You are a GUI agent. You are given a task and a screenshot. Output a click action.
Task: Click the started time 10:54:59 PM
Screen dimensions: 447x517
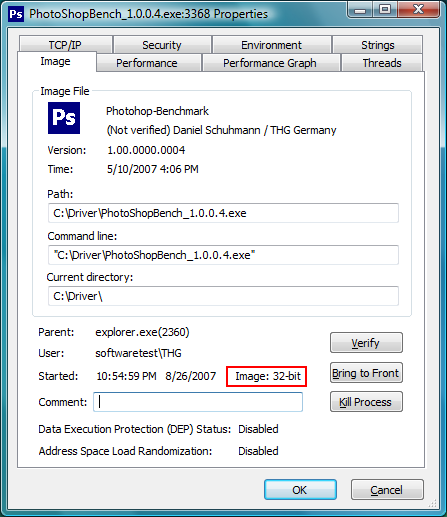tap(126, 376)
